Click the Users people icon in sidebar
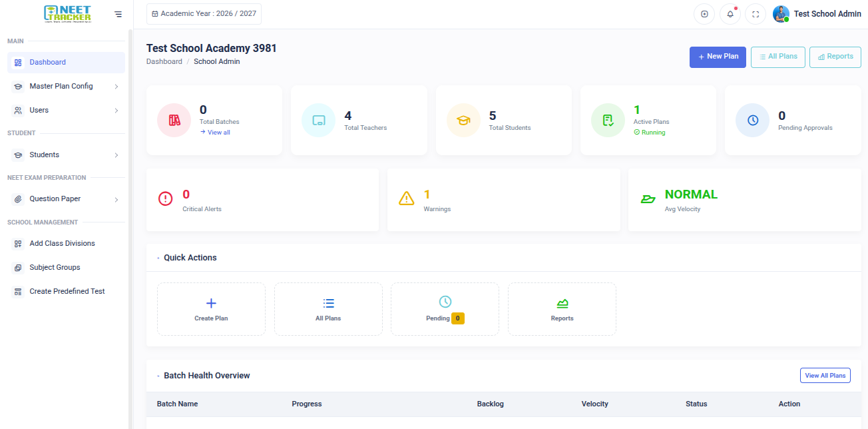This screenshot has height=429, width=868. [18, 111]
